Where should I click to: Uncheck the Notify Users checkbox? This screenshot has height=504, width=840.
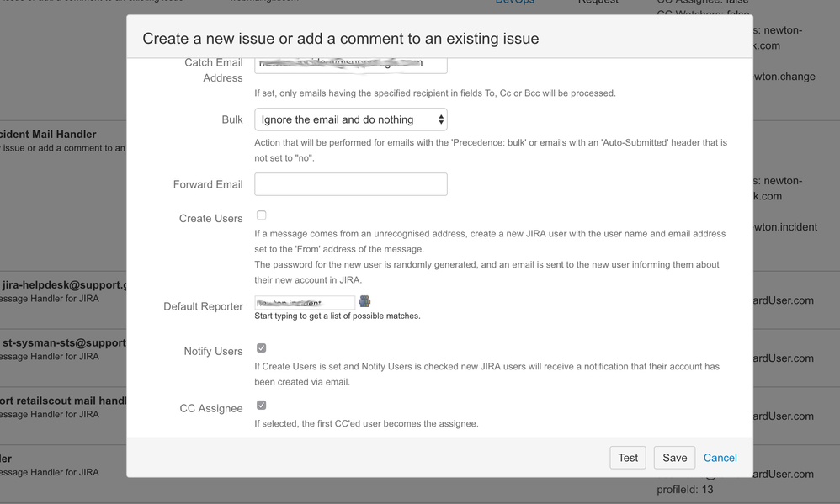[x=262, y=348]
